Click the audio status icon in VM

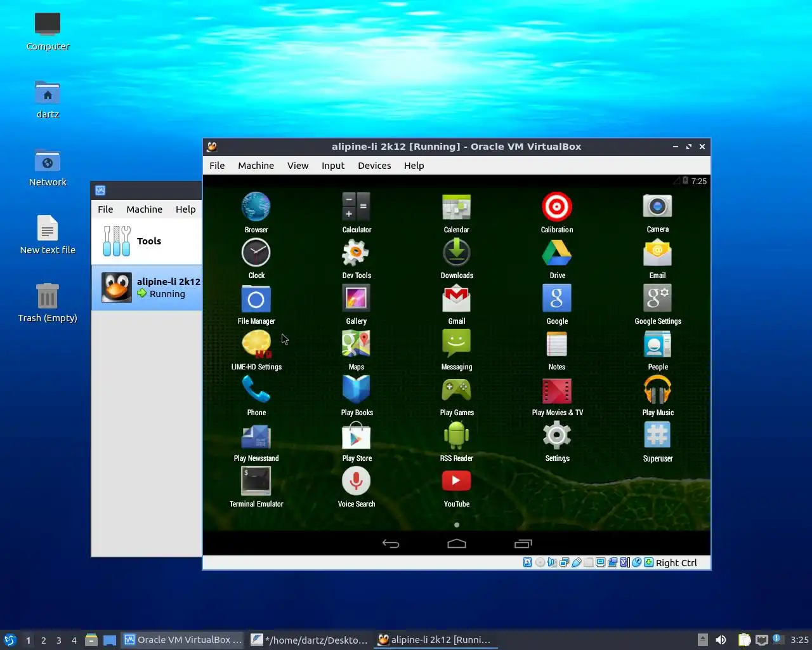coord(552,562)
